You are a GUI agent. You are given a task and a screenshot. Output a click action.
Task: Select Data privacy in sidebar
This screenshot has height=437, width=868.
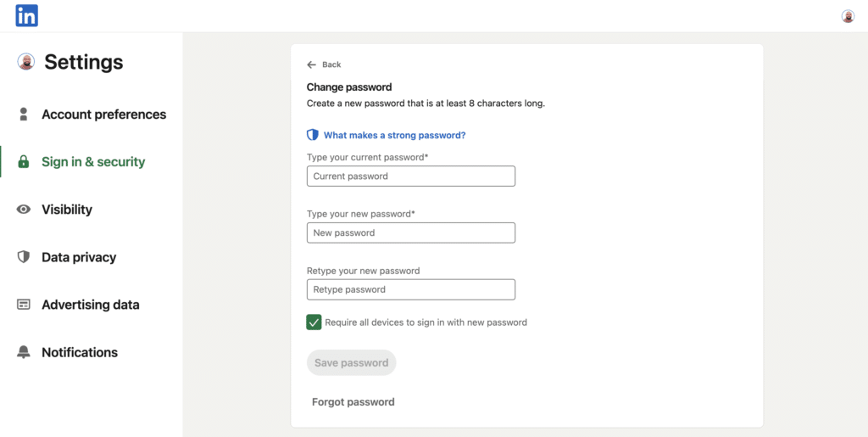[79, 257]
